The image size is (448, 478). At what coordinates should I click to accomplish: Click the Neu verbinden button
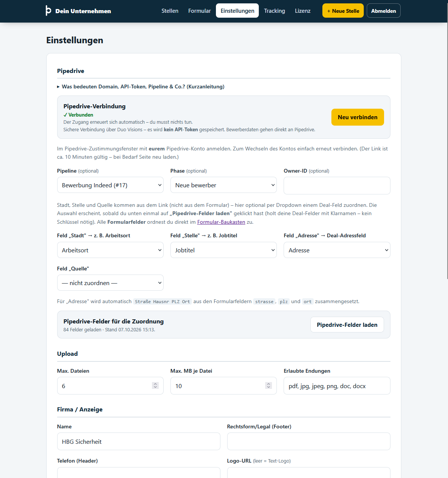click(x=358, y=117)
